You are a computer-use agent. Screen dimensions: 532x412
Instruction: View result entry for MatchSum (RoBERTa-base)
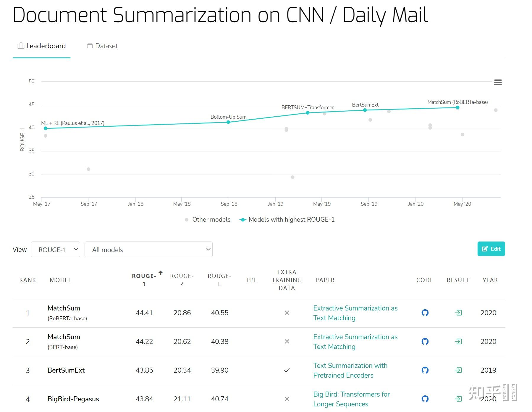pyautogui.click(x=458, y=313)
